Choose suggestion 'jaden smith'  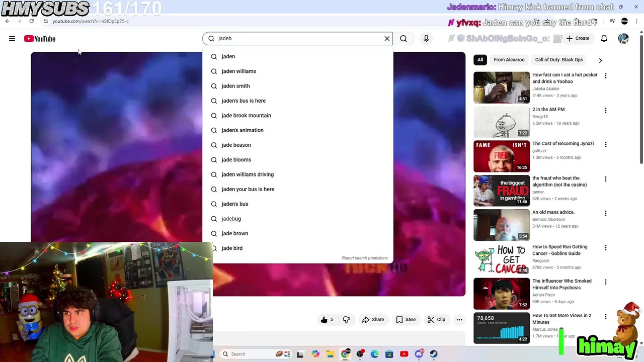(297, 86)
